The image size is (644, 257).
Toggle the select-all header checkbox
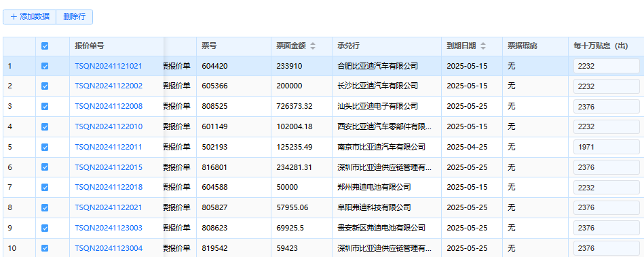point(45,46)
